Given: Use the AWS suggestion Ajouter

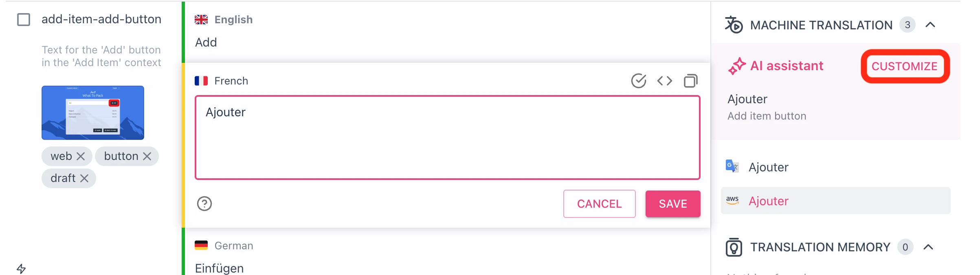Looking at the screenshot, I should [769, 201].
